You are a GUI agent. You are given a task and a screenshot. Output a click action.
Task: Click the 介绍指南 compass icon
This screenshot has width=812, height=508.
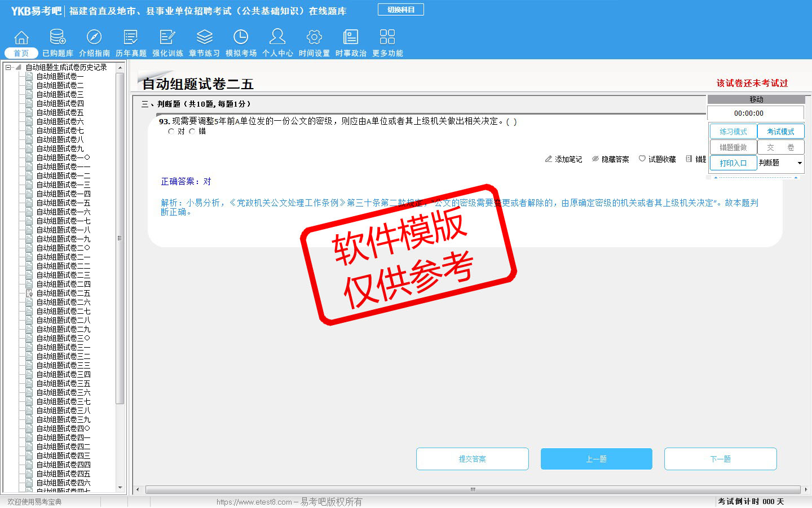click(94, 38)
